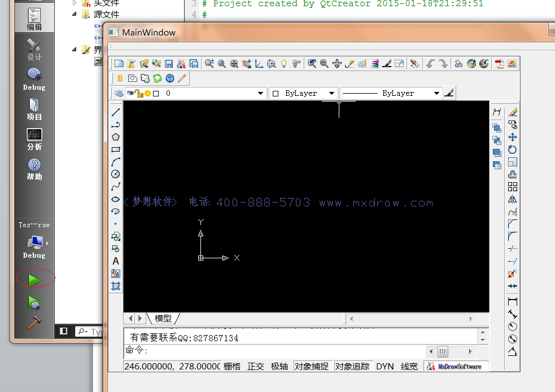Select the Circle drawing tool
Viewport: 555px width, 392px height.
pos(116,174)
